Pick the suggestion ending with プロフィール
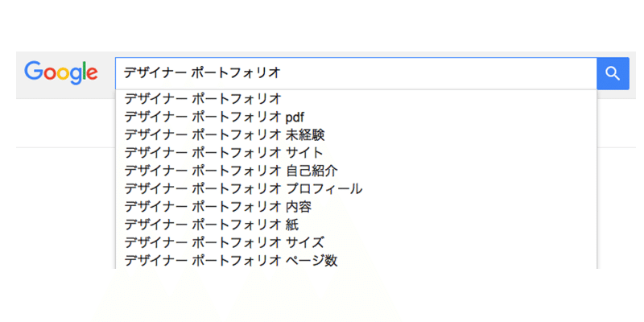 (356, 188)
